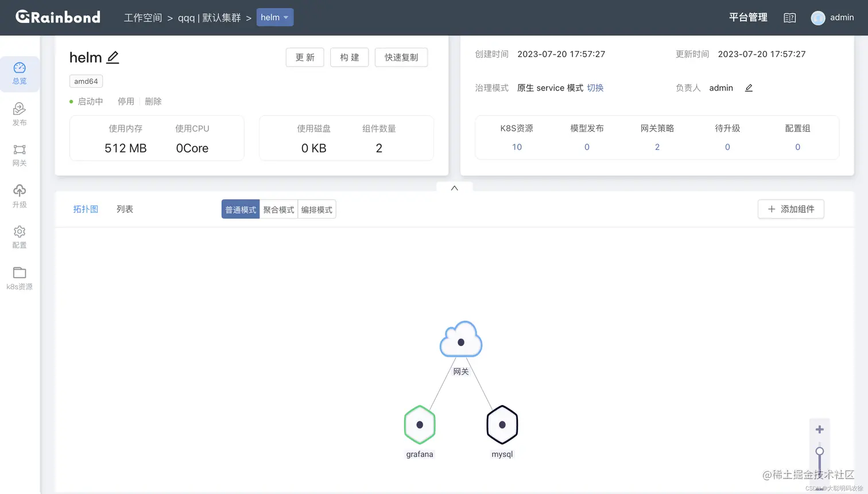Select the 列表 tab

coord(125,209)
